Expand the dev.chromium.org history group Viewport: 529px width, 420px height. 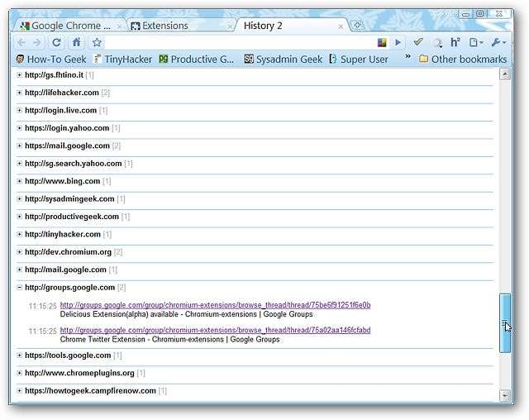point(20,252)
